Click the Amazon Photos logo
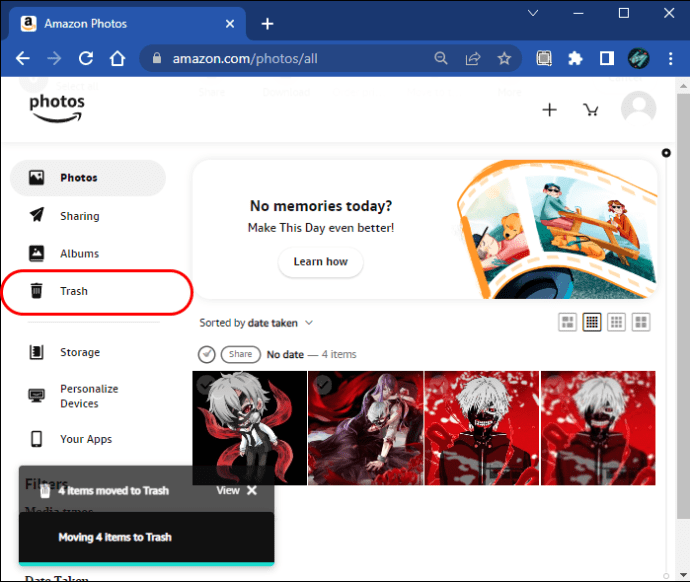Screen dimensions: 690x582 [x=56, y=108]
